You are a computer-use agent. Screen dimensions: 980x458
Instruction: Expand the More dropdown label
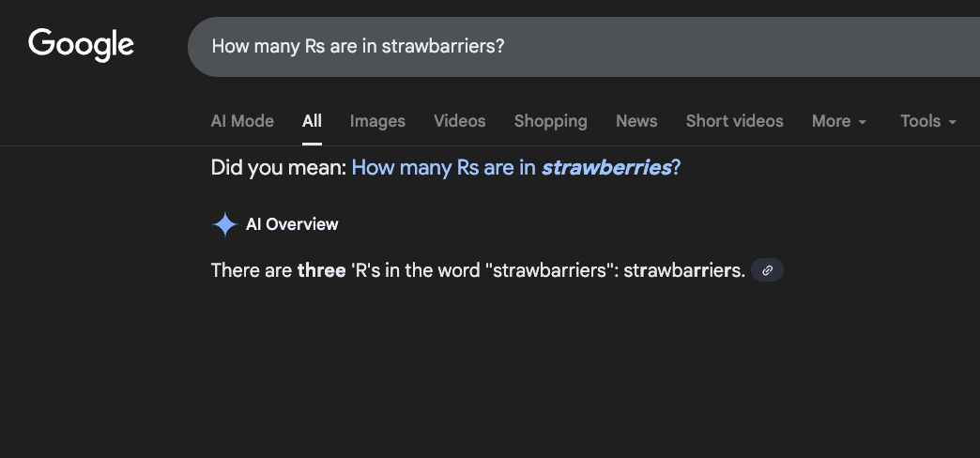point(831,121)
